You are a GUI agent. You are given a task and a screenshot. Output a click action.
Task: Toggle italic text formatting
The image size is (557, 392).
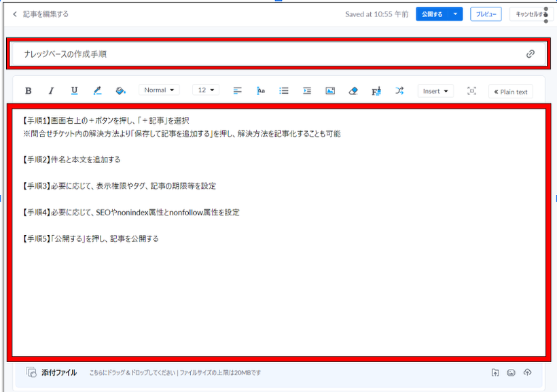(x=51, y=91)
